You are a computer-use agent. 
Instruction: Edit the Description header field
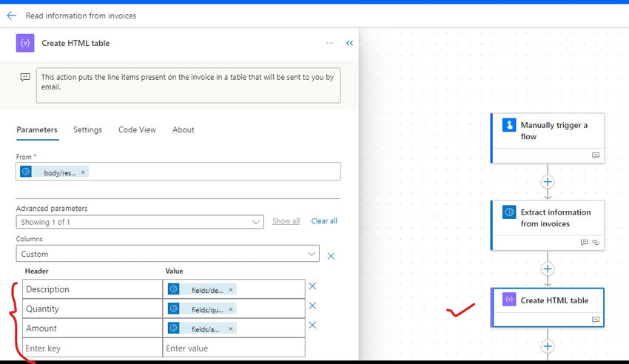[x=92, y=289]
